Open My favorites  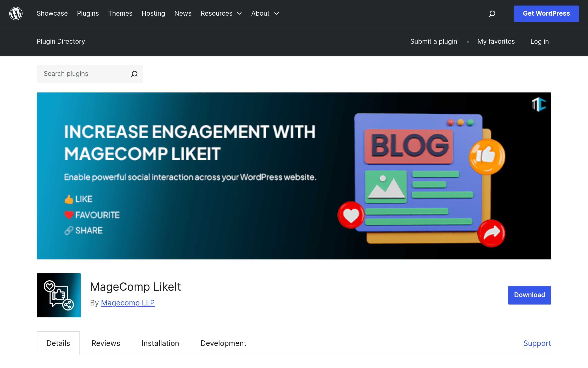496,41
